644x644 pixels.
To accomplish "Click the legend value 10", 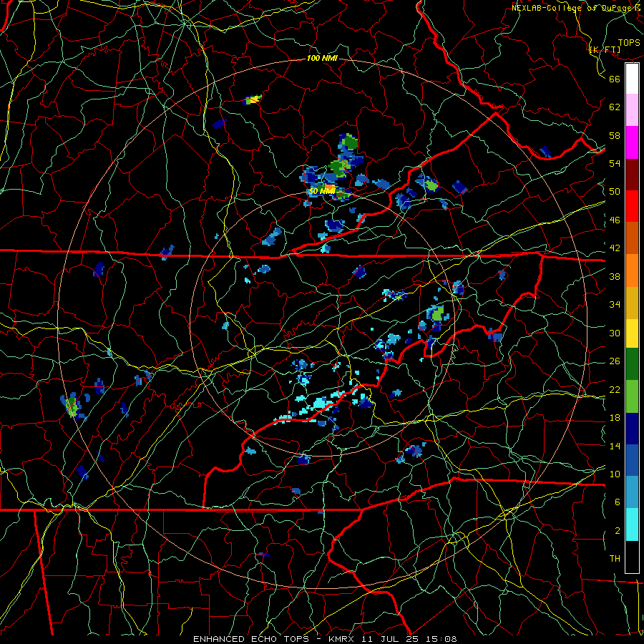I will [615, 474].
